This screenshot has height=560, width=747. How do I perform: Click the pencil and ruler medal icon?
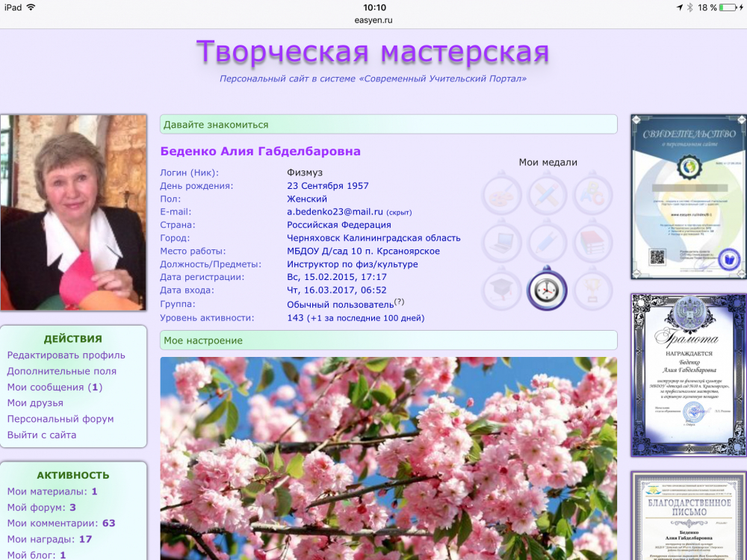click(x=547, y=194)
